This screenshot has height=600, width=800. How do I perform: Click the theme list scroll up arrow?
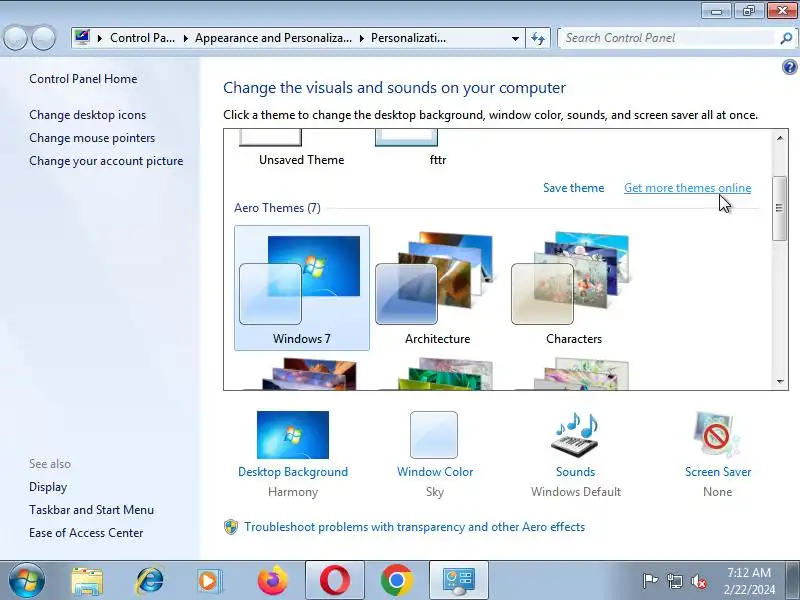tap(780, 138)
